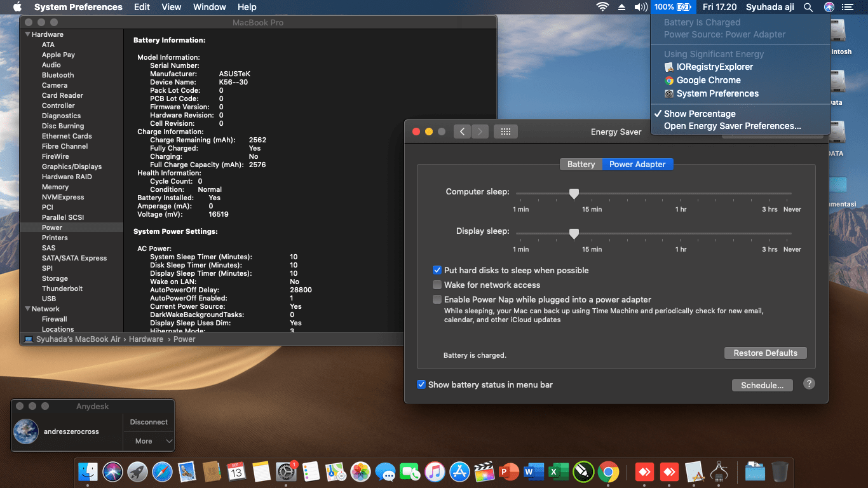
Task: Click the Computer sleep slider knob
Action: [x=574, y=194]
